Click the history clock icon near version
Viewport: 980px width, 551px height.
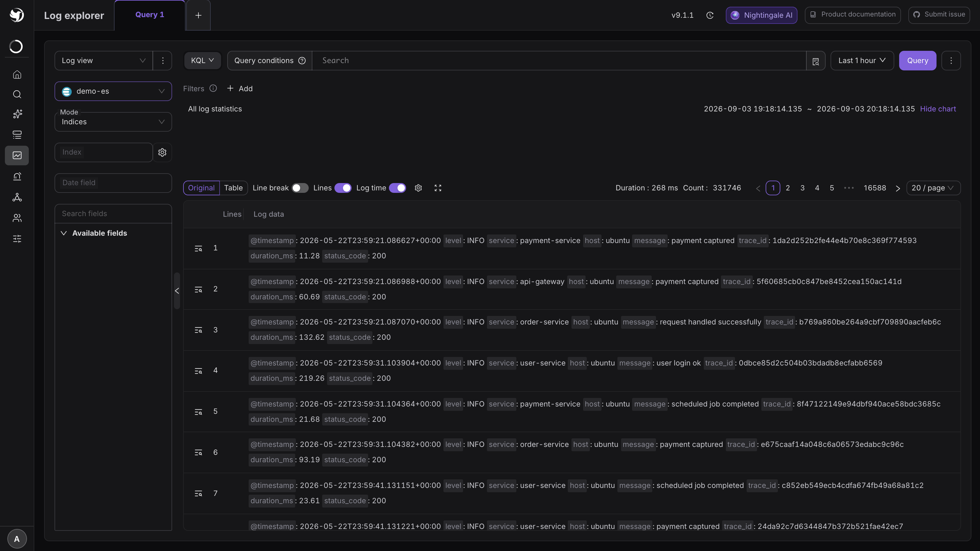710,15
